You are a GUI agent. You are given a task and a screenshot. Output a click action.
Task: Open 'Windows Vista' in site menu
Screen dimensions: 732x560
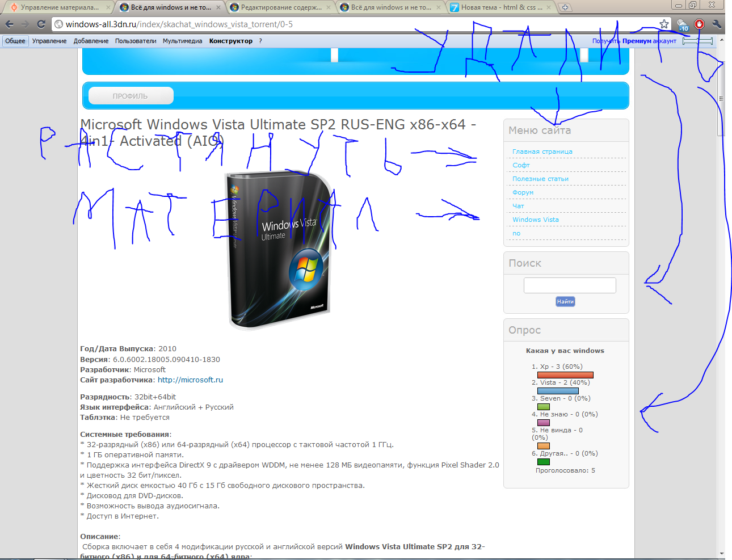(536, 220)
